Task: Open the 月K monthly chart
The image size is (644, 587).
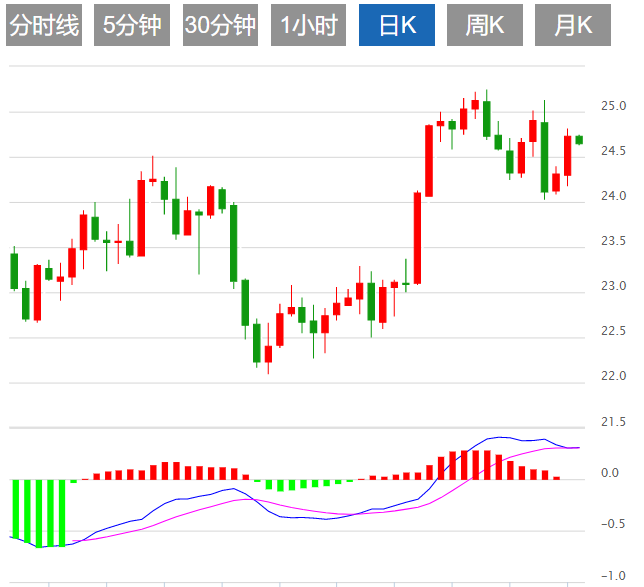Action: click(573, 26)
